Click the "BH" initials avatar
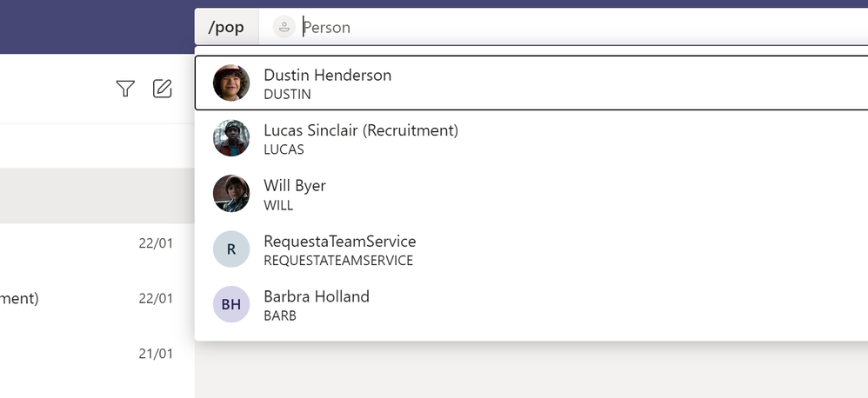 tap(231, 305)
